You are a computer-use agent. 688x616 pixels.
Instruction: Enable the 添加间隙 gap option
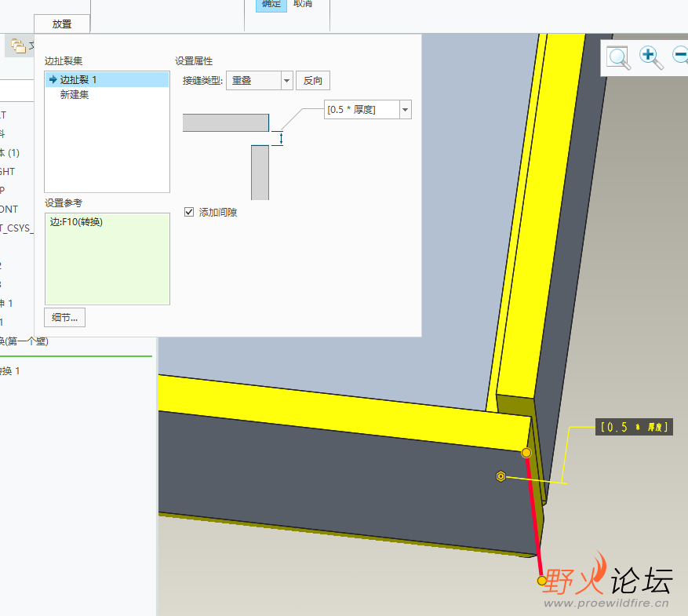point(189,211)
